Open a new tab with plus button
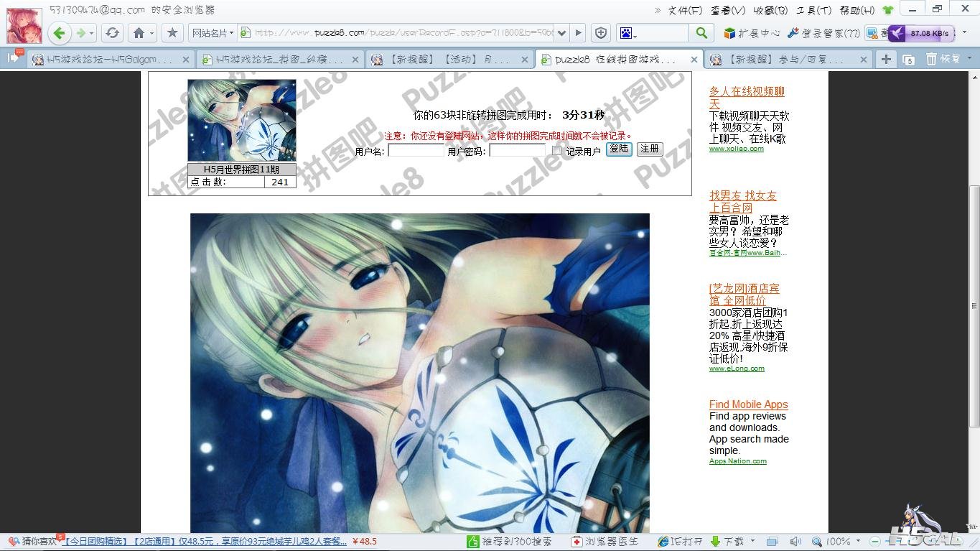This screenshot has height=551, width=980. tap(886, 60)
